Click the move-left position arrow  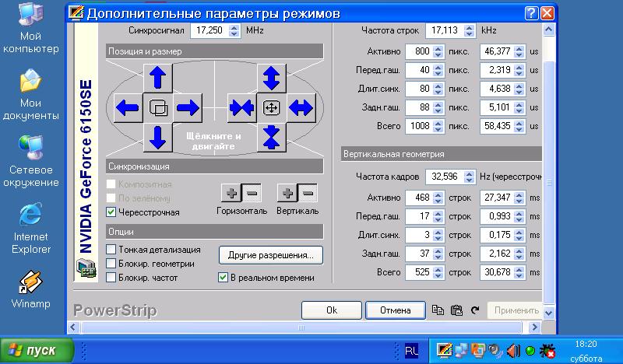pyautogui.click(x=128, y=107)
